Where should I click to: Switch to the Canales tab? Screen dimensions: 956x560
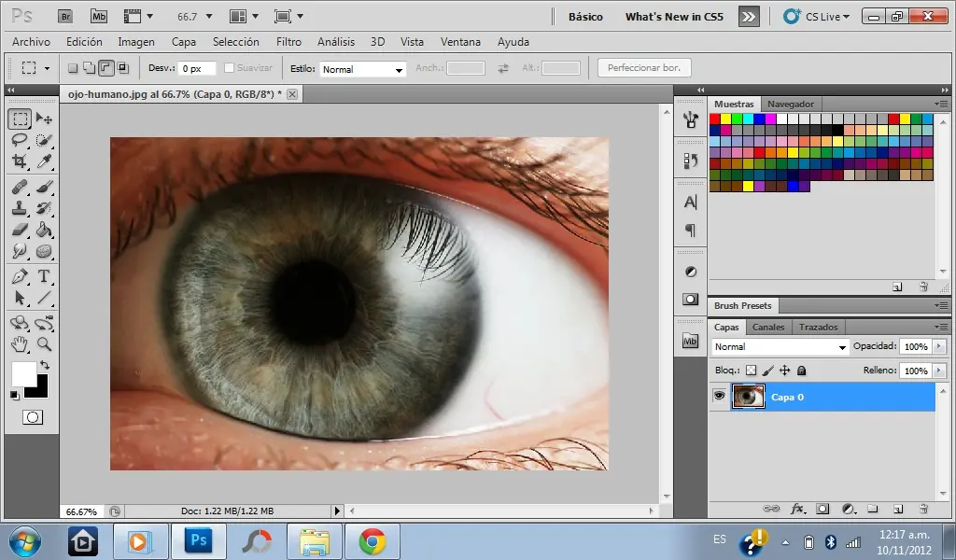[768, 327]
